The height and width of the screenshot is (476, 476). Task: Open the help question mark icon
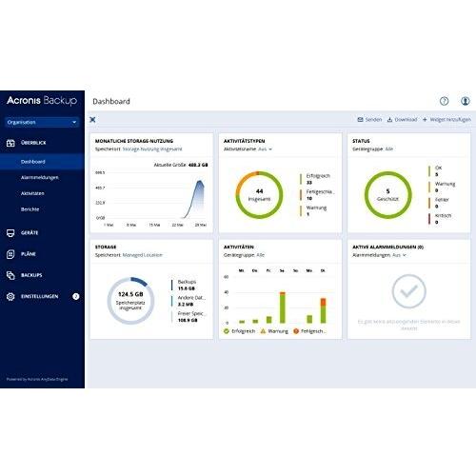[444, 101]
